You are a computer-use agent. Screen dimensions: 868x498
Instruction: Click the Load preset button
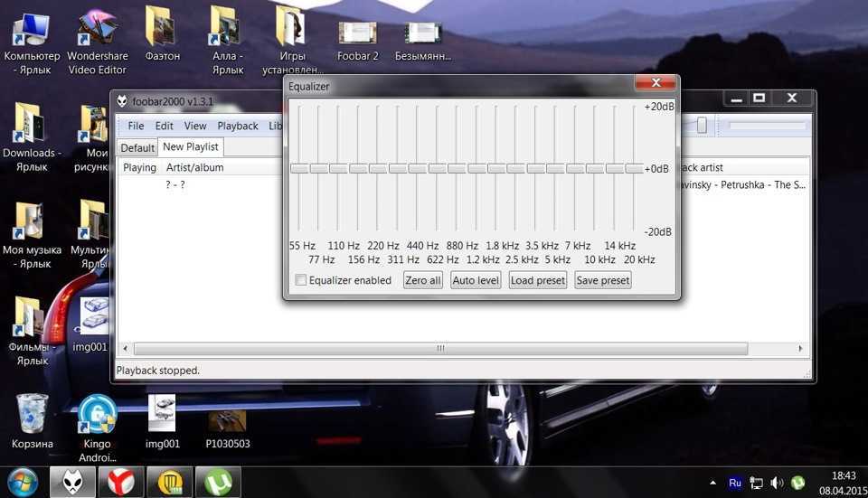pyautogui.click(x=537, y=280)
